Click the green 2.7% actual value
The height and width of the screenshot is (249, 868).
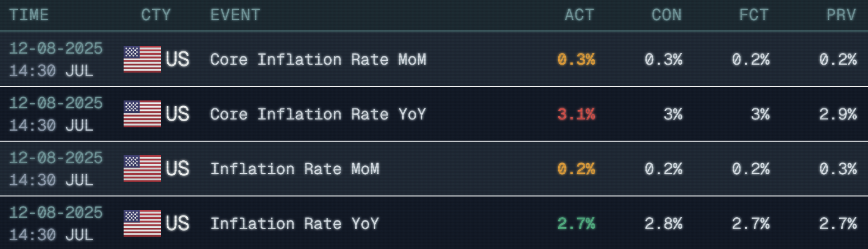[x=576, y=223]
